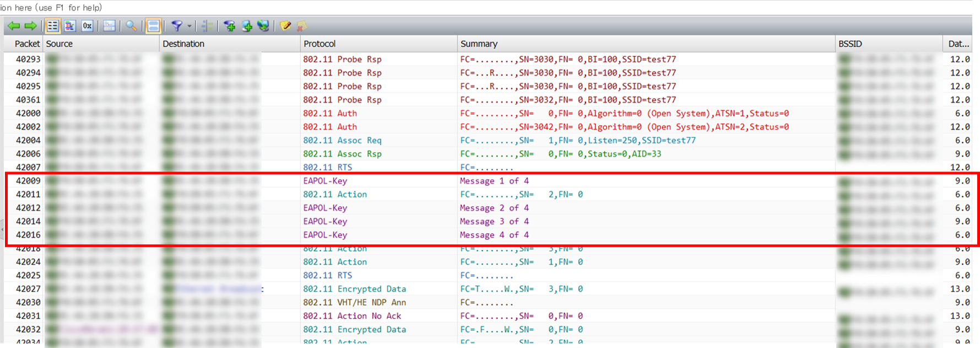This screenshot has height=348, width=980.
Task: Sort by the Packet column header
Action: (23, 44)
